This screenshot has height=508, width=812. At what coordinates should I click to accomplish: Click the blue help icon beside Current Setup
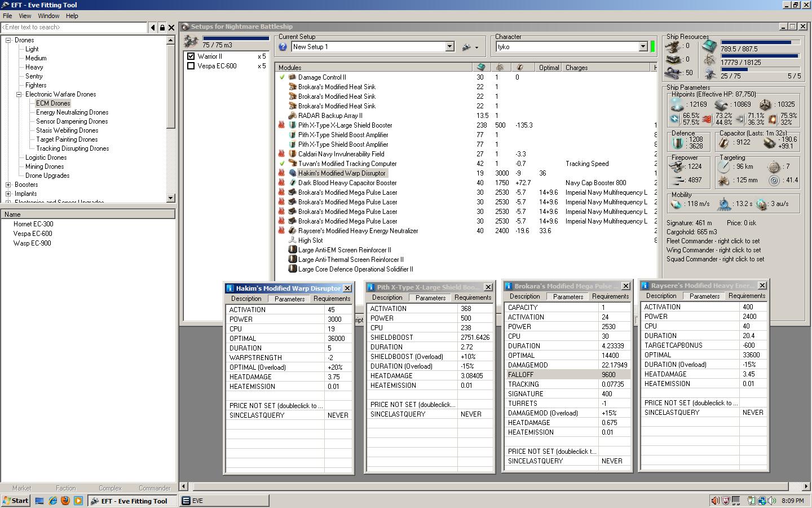[x=283, y=47]
